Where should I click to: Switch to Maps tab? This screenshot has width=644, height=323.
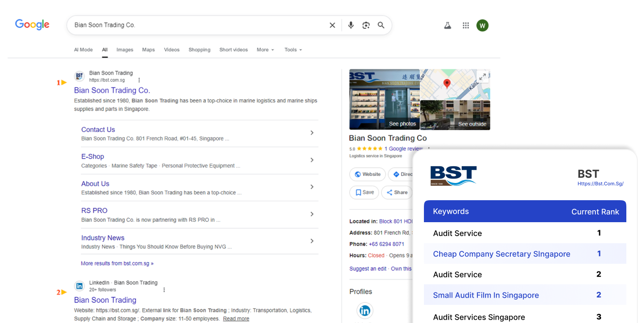point(148,50)
